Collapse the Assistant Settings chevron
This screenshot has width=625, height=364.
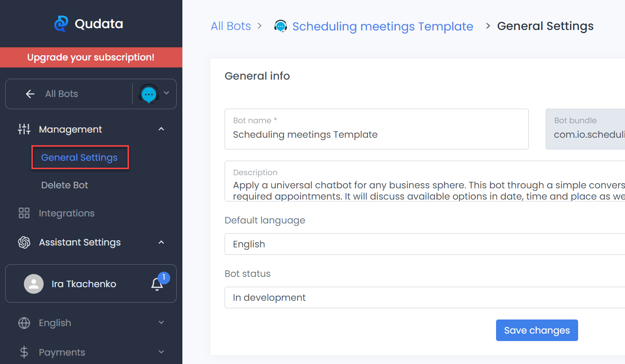pos(161,242)
